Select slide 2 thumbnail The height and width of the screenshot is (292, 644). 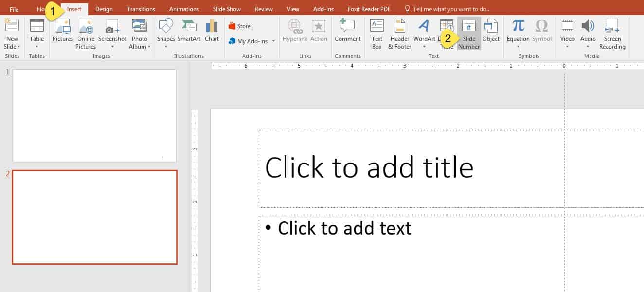(x=94, y=217)
